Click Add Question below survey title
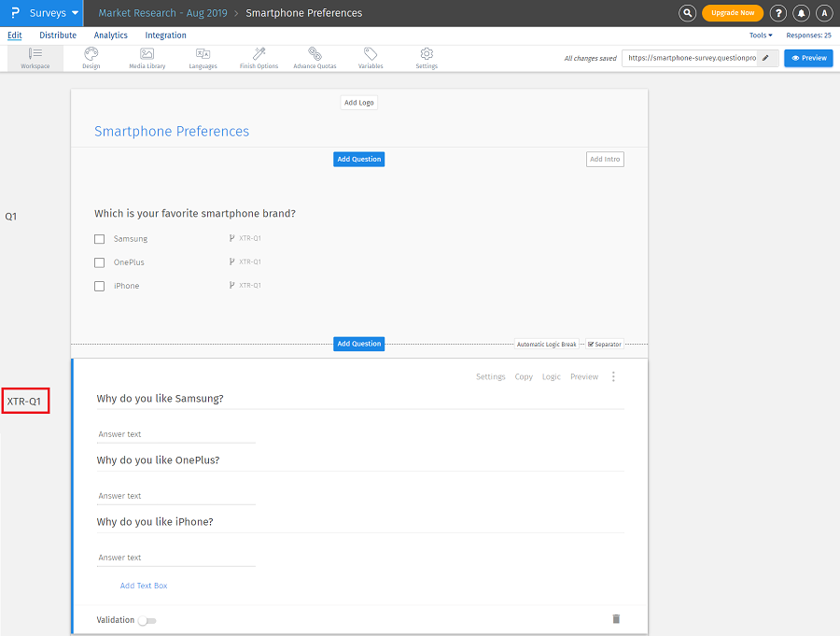840x636 pixels. coord(359,160)
